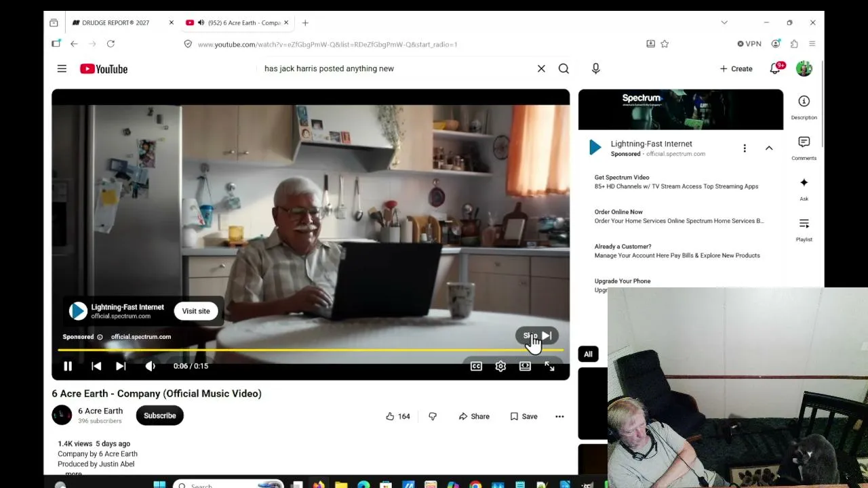
Task: Switch the player to theater mode
Action: pos(525,366)
